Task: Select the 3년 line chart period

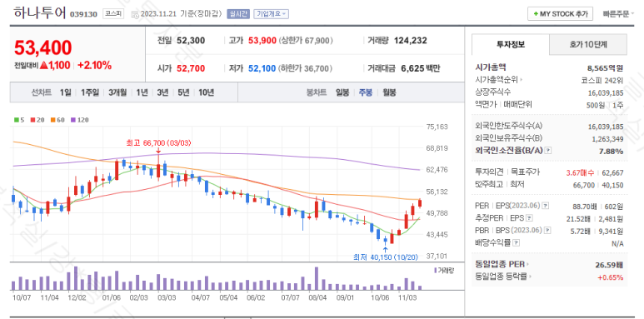Action: (162, 92)
